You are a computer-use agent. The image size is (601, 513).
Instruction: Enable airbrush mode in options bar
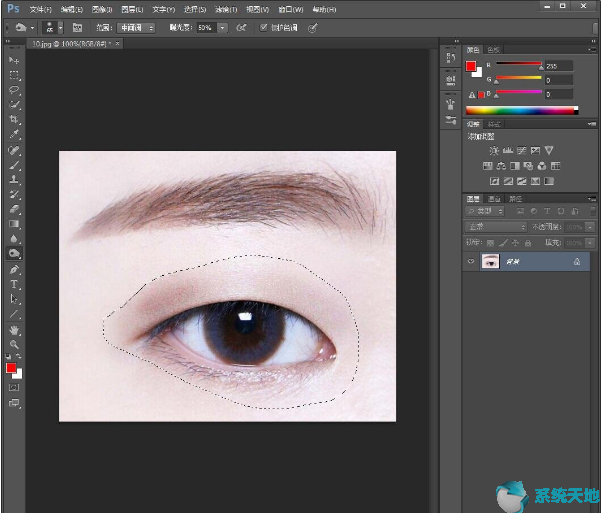coord(241,28)
